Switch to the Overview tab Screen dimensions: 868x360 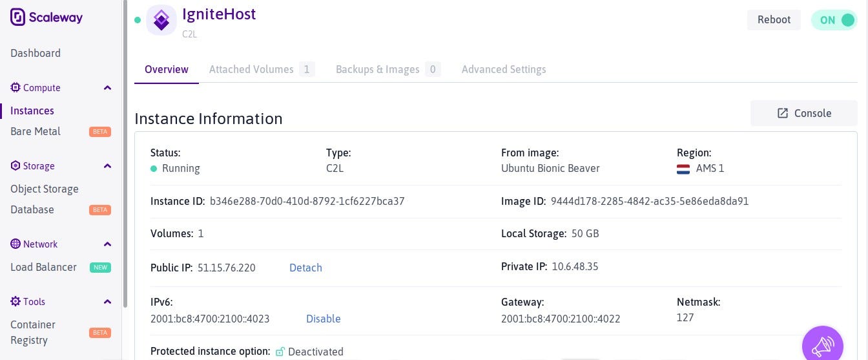click(167, 69)
